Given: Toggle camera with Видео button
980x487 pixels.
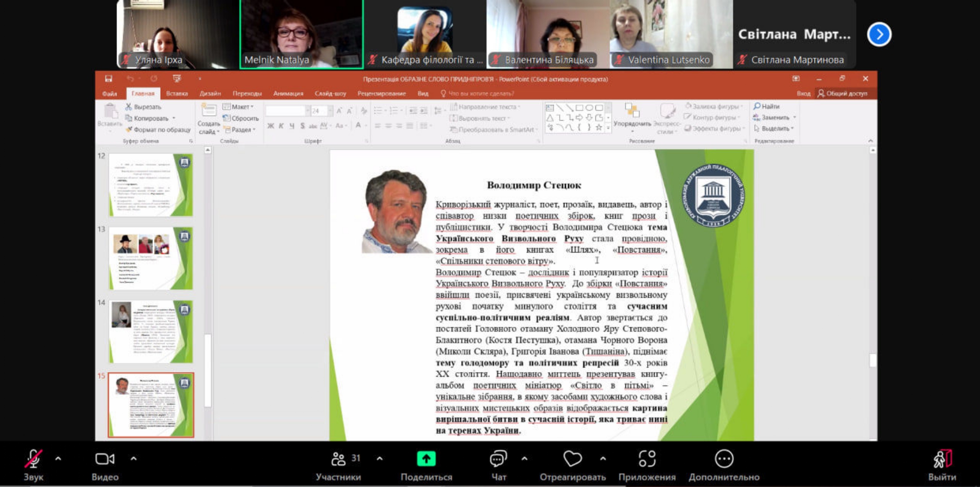Looking at the screenshot, I should (x=105, y=464).
